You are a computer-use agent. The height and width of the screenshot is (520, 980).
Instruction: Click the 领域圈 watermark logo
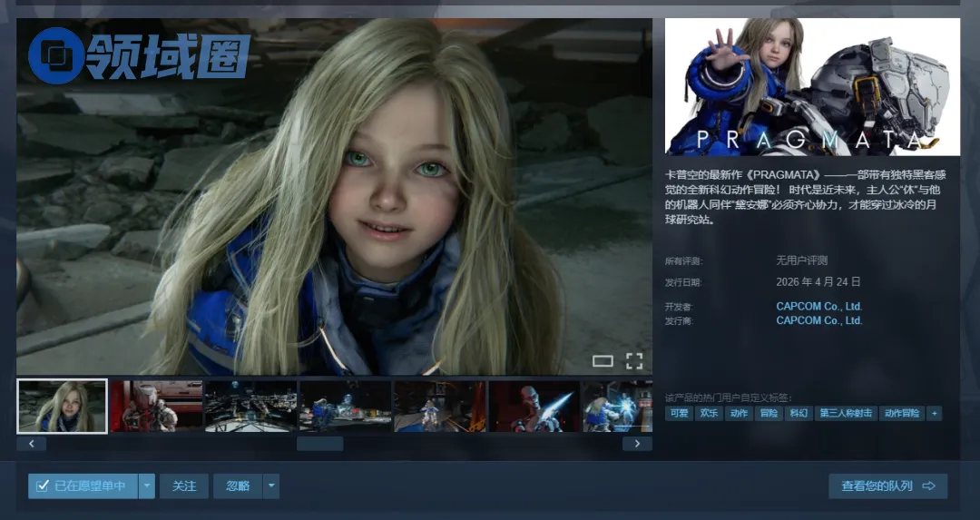pos(139,56)
